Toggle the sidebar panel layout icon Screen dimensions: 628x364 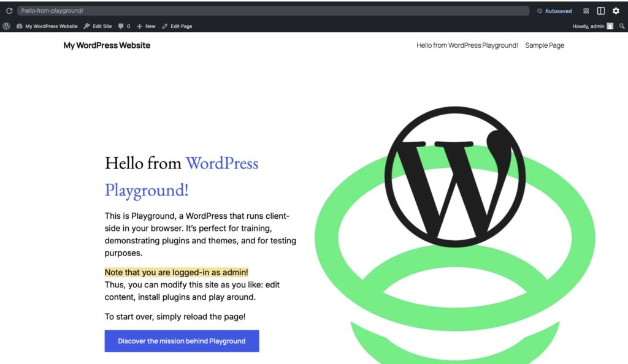pos(601,11)
